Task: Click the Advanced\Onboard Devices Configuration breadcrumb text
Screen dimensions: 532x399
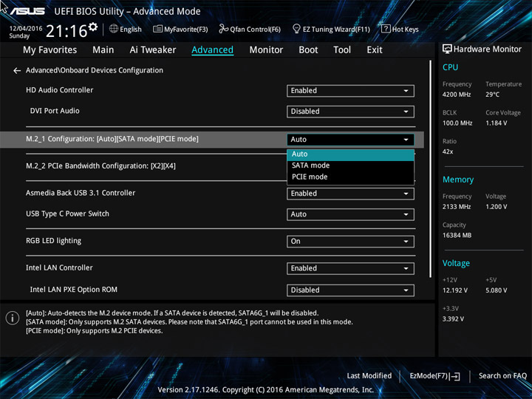Action: 95,71
